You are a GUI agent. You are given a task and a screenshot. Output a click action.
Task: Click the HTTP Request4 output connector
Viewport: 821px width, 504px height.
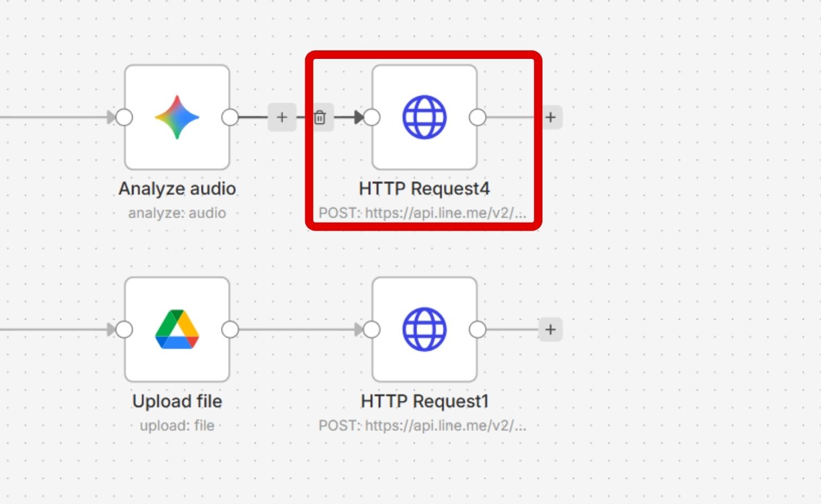(477, 117)
